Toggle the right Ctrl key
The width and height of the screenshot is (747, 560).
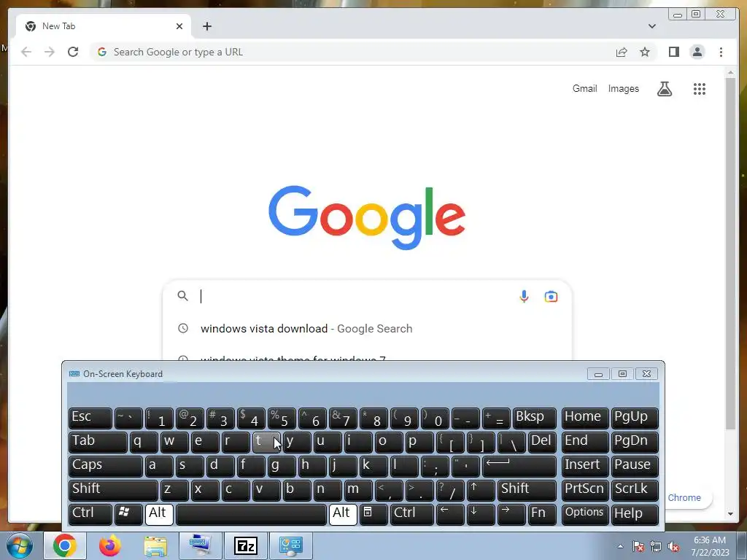411,514
